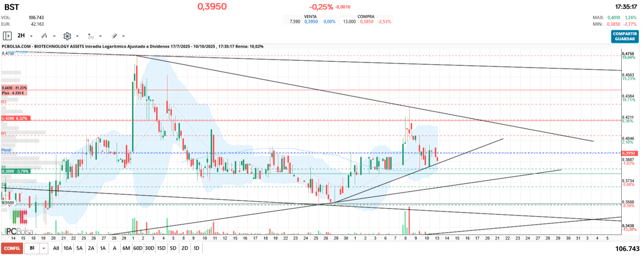Click the 0,3430 price axis label
The height and width of the screenshot is (256, 644).
coord(628,226)
